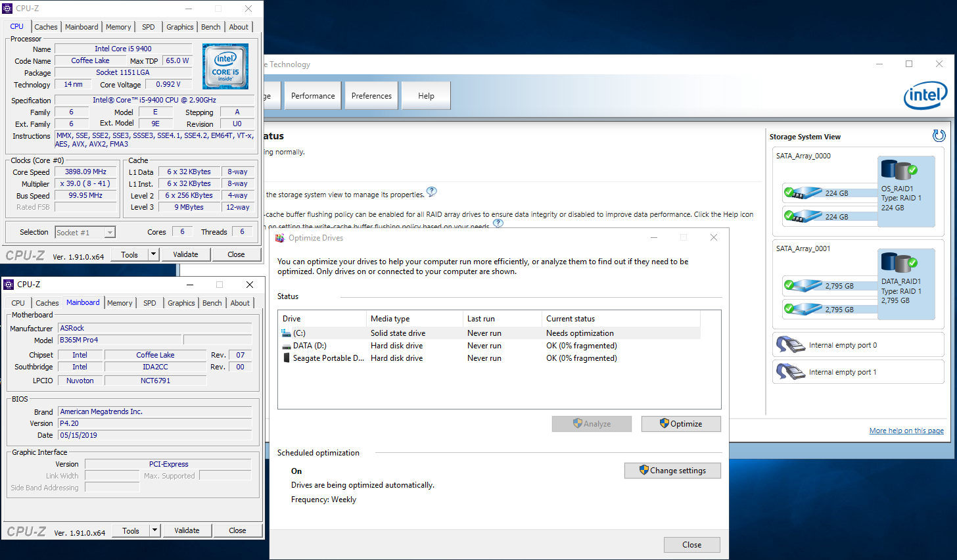Switch to CPU tab in lower CPU-Z

pyautogui.click(x=18, y=303)
